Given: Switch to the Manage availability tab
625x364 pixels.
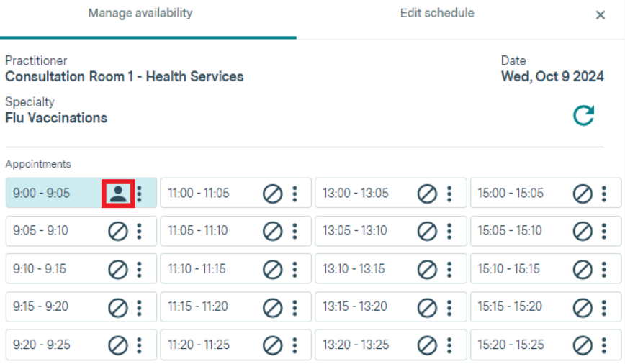Looking at the screenshot, I should [x=140, y=14].
